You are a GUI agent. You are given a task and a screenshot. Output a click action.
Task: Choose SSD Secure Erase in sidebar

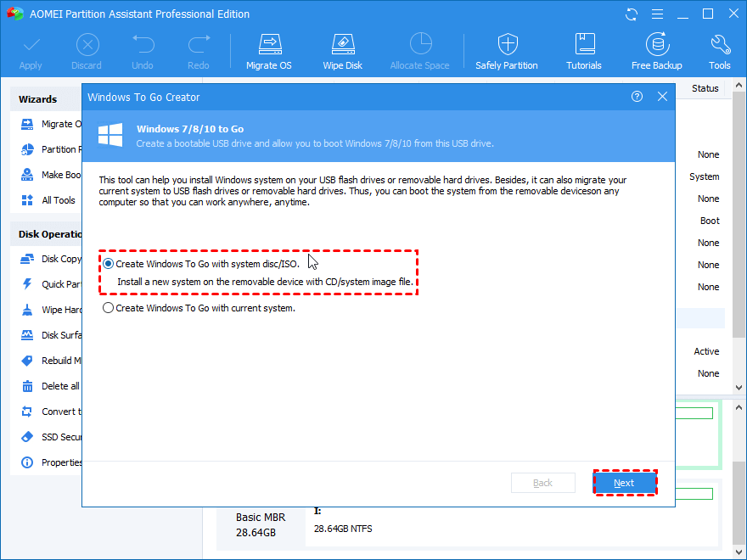click(x=52, y=437)
